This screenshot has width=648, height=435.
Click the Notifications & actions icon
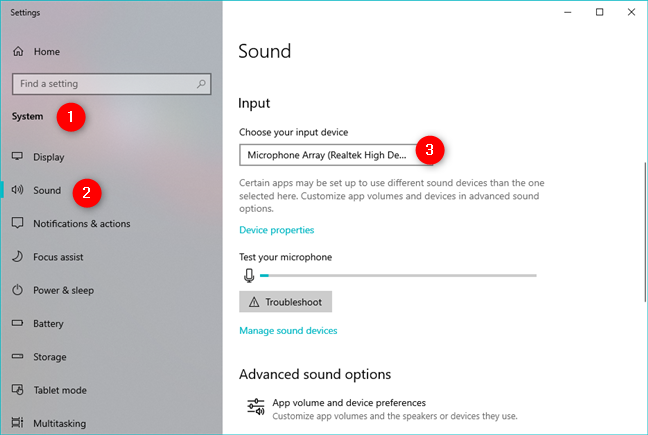[17, 223]
